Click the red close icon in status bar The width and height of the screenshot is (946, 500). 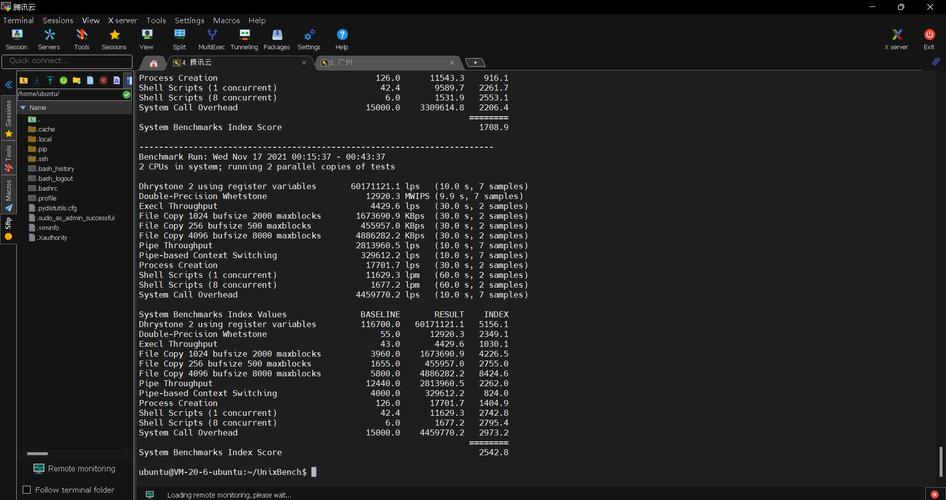click(935, 495)
